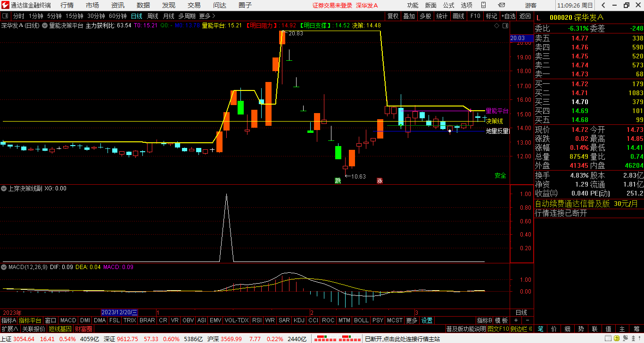The height and width of the screenshot is (343, 644).
Task: Click the L marker beside stock code 000020
Action: click(538, 17)
